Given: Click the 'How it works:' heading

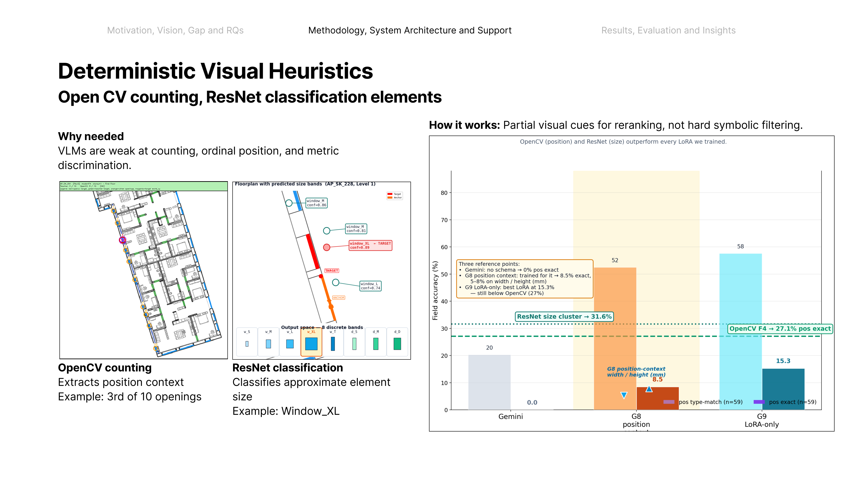Looking at the screenshot, I should tap(464, 125).
